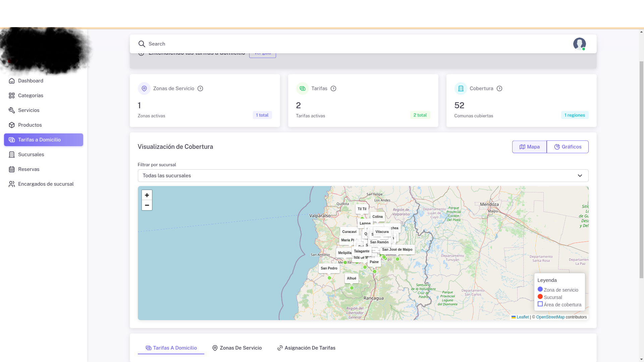644x362 pixels.
Task: Click the Productos box icon in sidebar
Action: pos(11,125)
